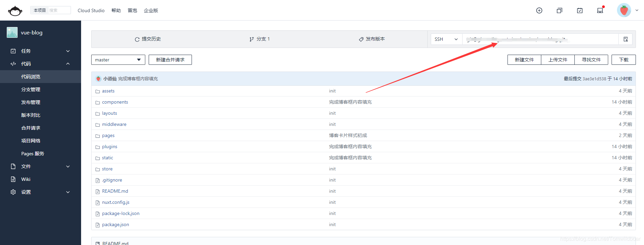644x245 pixels.
Task: Click the committer avatar beside 小道仙
Action: click(x=98, y=79)
